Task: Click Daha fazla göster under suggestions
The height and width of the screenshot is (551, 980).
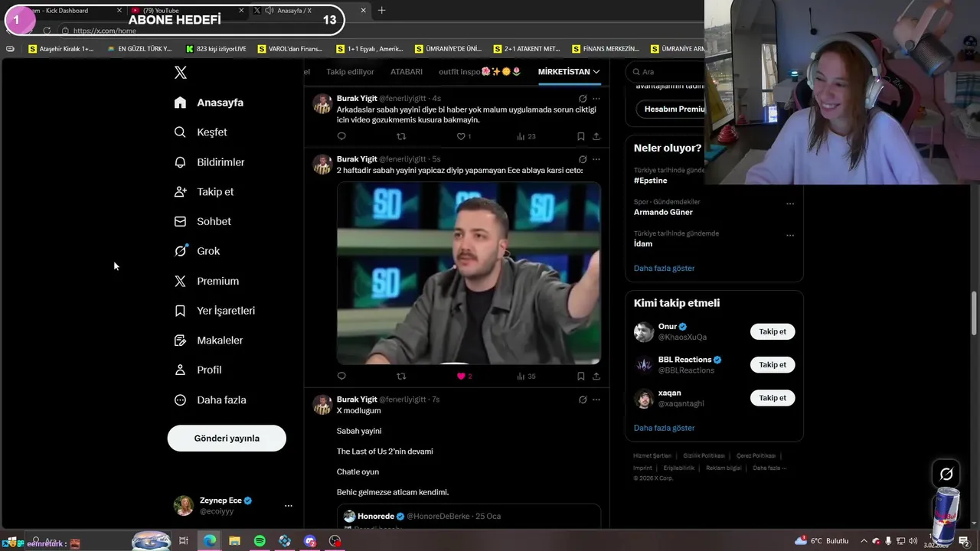Action: click(x=664, y=428)
